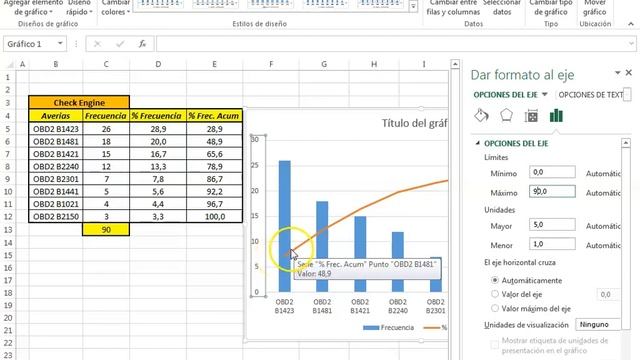Open Cambiar colores dropdown
The width and height of the screenshot is (640, 360).
tap(116, 8)
